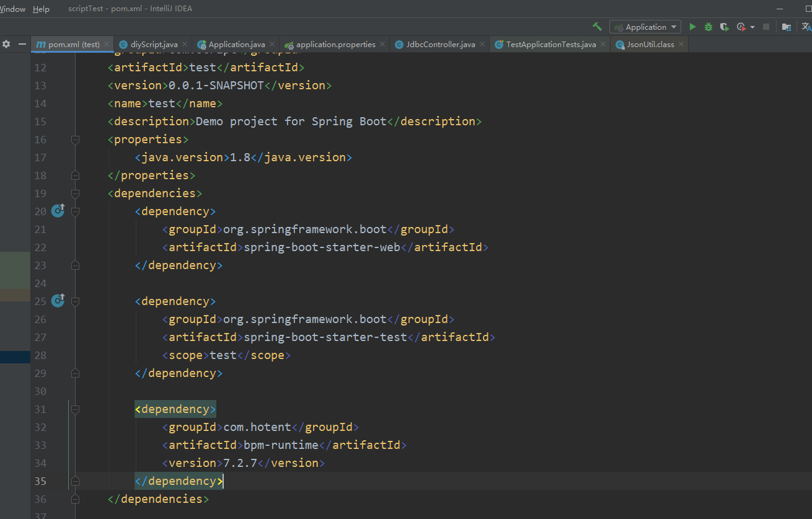Image resolution: width=812 pixels, height=519 pixels.
Task: Open the tool window settings gear icon
Action: click(x=6, y=44)
